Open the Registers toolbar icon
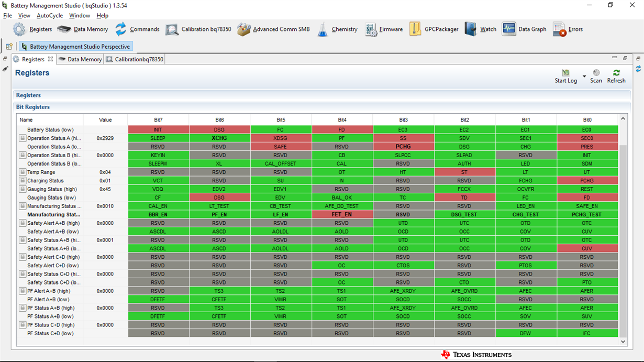The height and width of the screenshot is (362, 644). 32,29
